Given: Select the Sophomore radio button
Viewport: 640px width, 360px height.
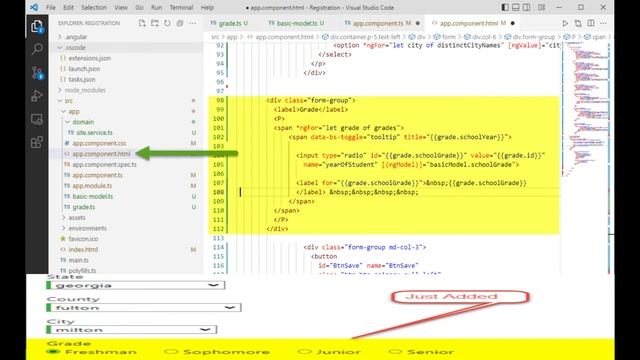Looking at the screenshot, I should coord(171,351).
